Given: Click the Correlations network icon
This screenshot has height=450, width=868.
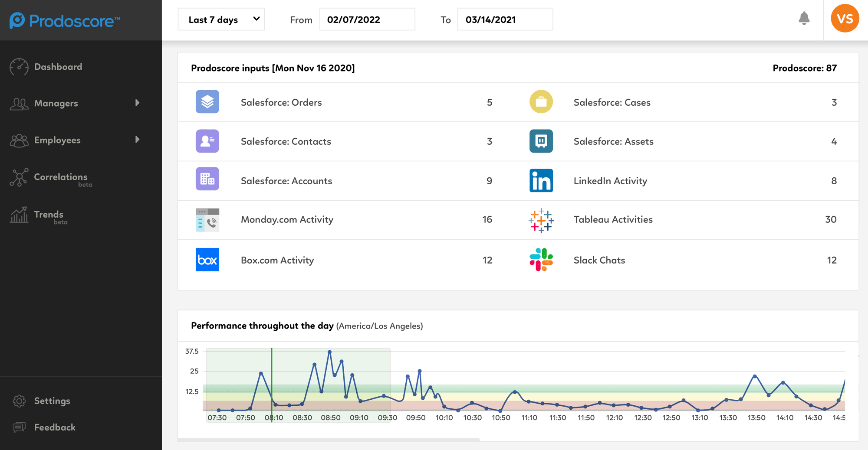Looking at the screenshot, I should click(19, 177).
